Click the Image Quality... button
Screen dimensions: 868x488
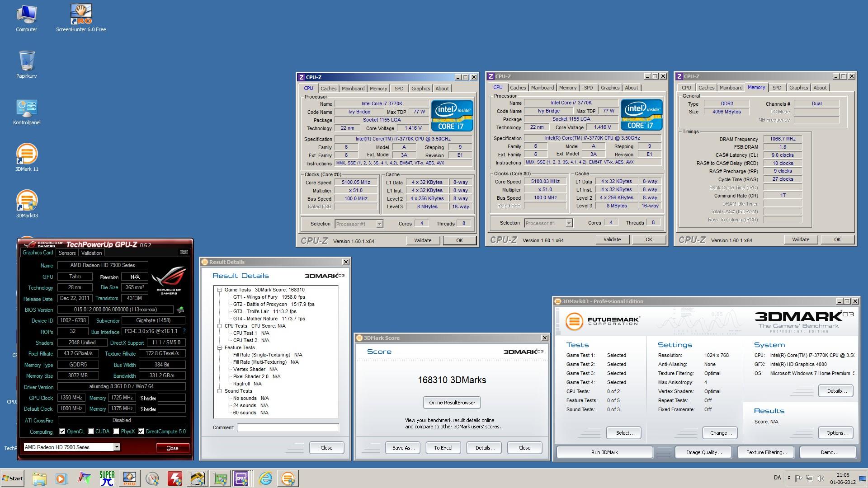[x=704, y=452]
